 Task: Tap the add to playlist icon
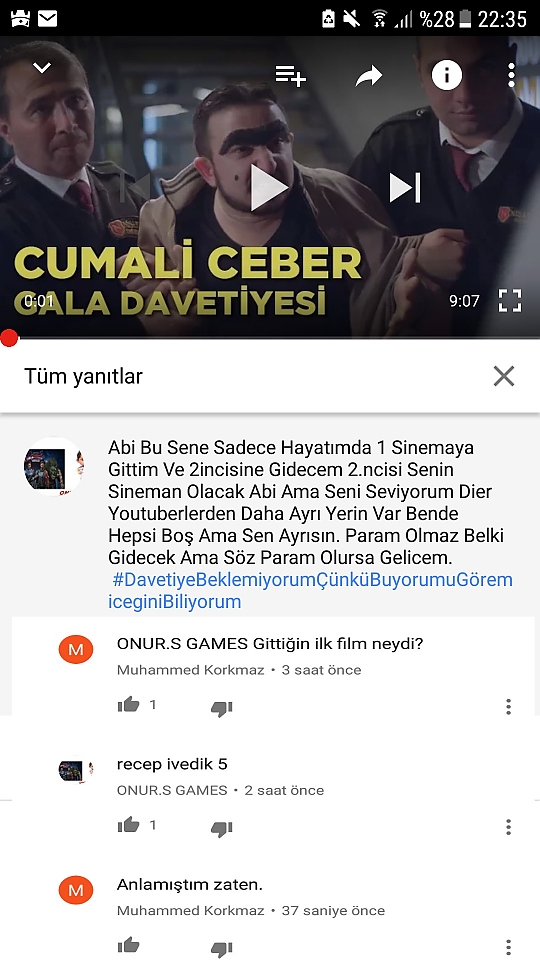(x=290, y=76)
